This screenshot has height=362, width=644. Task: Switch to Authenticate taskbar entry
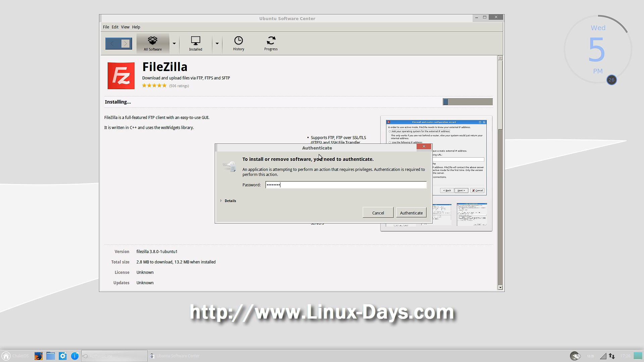pos(114,356)
